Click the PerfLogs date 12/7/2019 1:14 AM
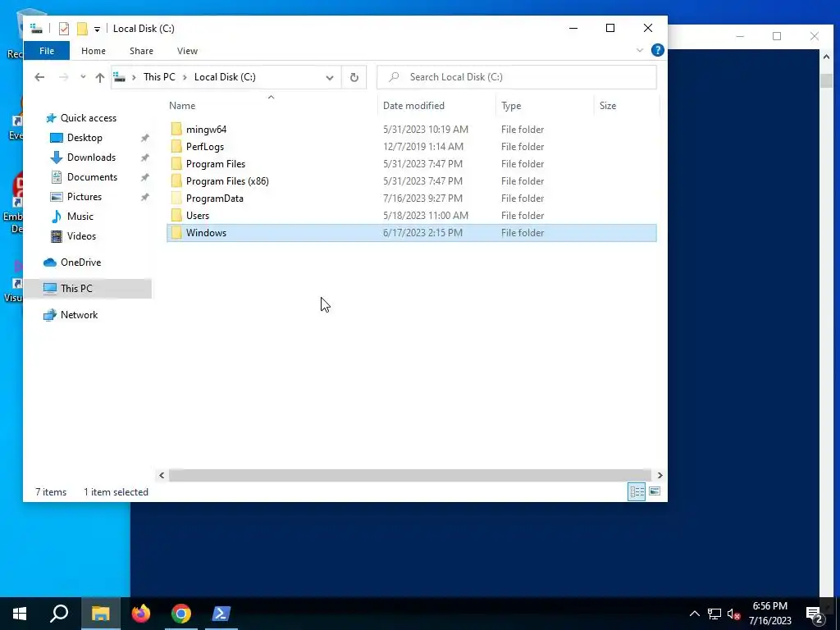840x630 pixels. point(422,146)
